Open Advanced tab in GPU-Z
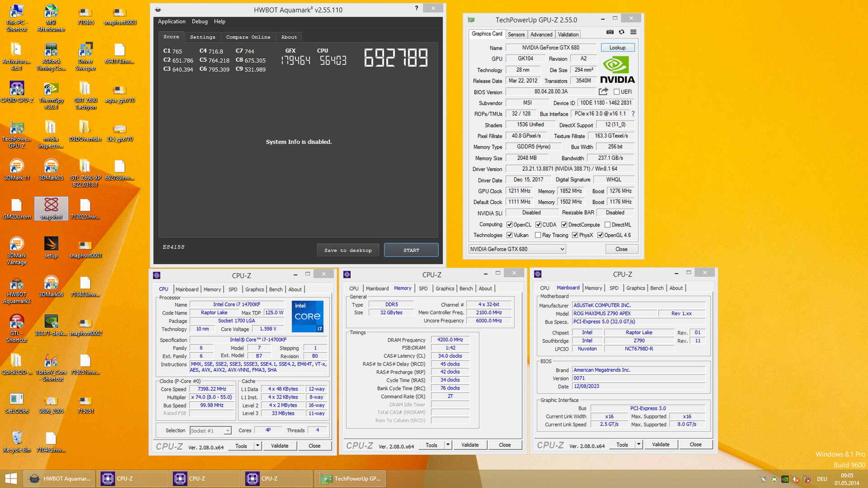 (541, 34)
